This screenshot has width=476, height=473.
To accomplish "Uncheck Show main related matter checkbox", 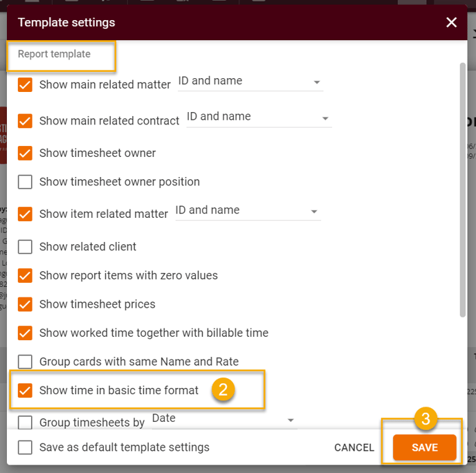I will coord(25,84).
